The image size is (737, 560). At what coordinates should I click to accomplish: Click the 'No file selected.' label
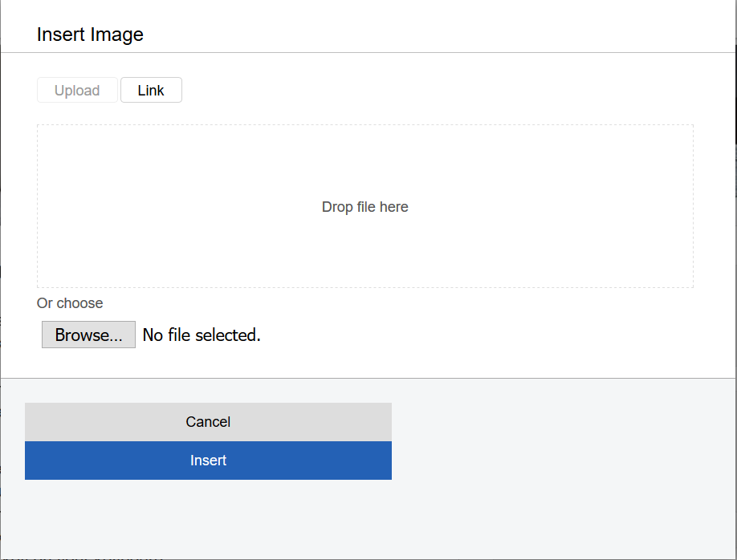(x=202, y=335)
